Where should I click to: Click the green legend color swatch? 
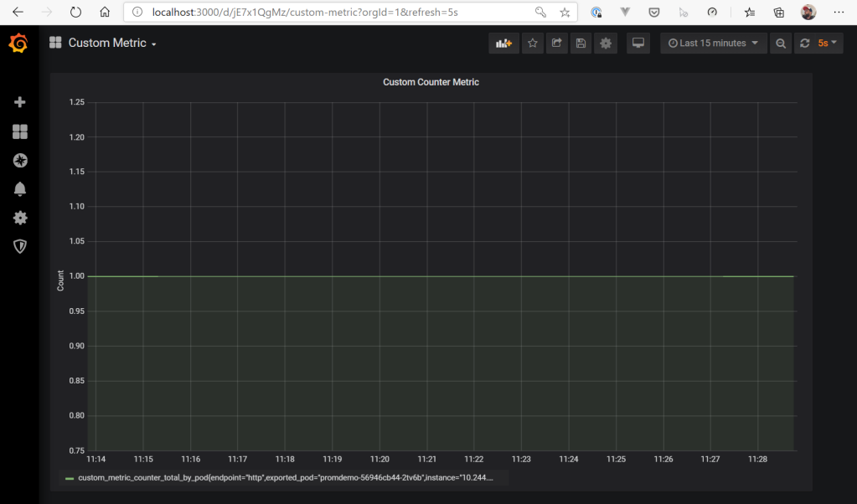(x=70, y=479)
